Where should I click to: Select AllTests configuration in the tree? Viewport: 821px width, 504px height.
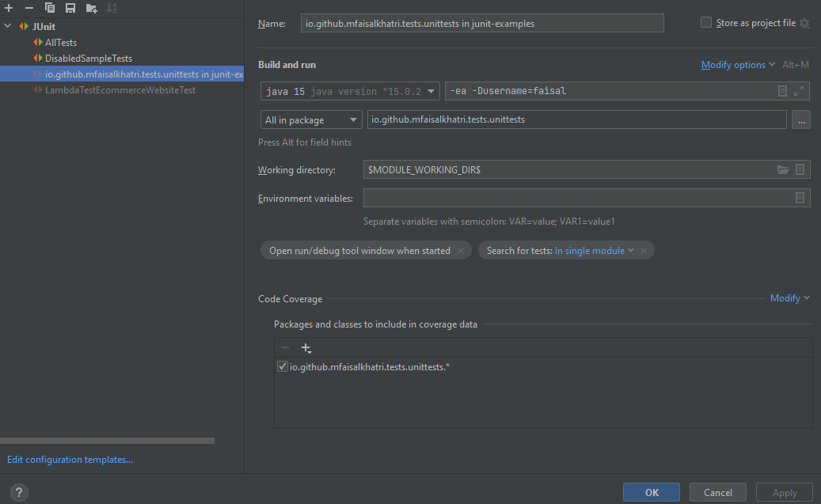click(61, 43)
